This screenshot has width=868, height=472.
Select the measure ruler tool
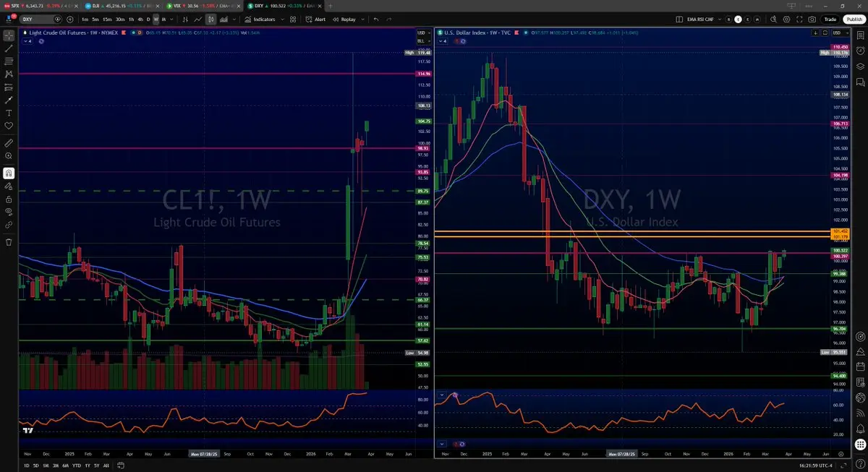[9, 144]
